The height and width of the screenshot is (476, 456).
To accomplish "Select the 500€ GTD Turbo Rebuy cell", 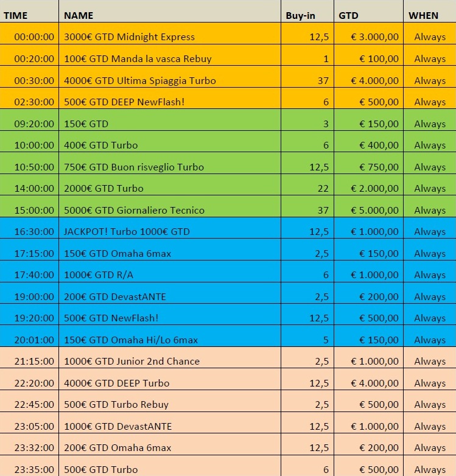I will pyautogui.click(x=116, y=405).
